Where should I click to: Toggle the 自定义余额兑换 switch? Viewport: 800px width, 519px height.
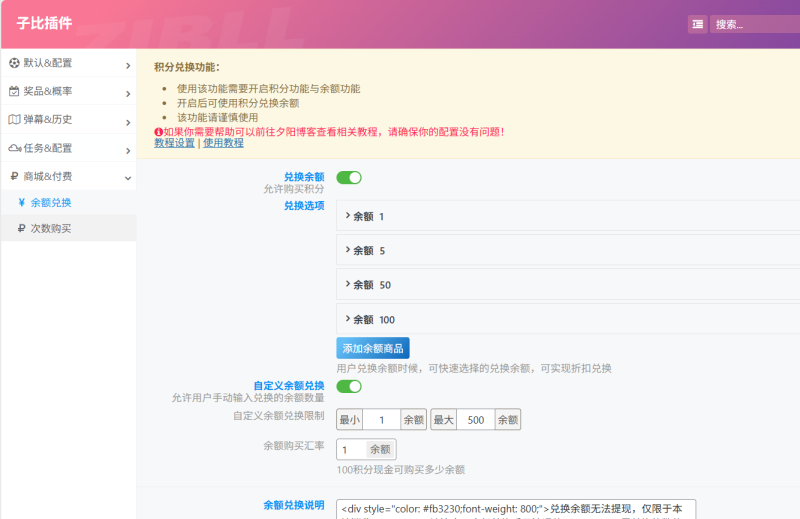click(x=349, y=386)
